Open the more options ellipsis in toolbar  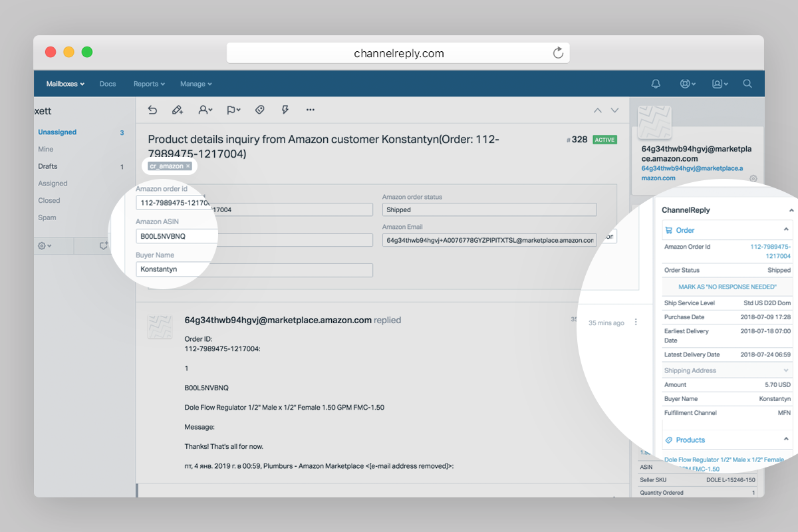[310, 110]
